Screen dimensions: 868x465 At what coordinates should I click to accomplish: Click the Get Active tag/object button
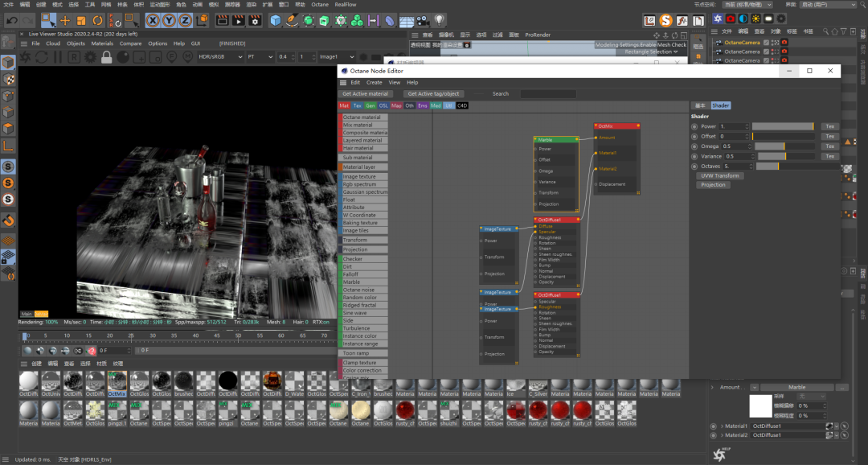tap(433, 93)
